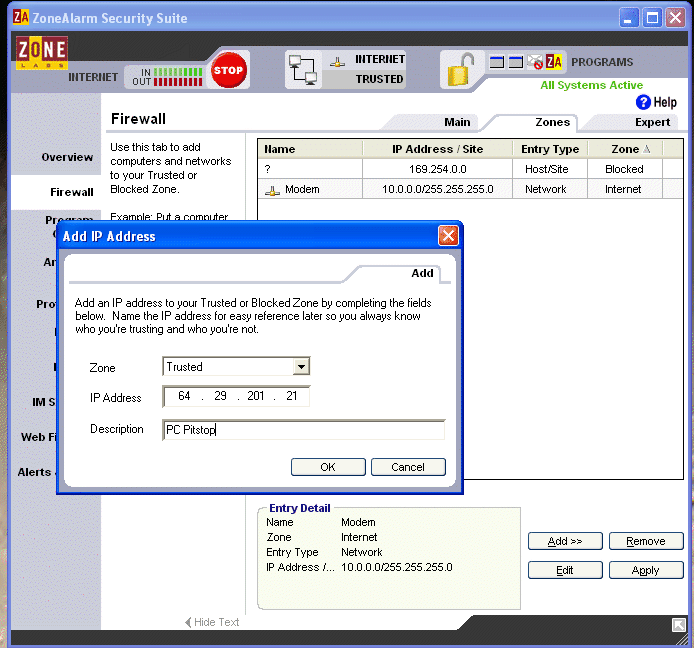
Task: Select Overview in the left sidebar
Action: [x=67, y=157]
